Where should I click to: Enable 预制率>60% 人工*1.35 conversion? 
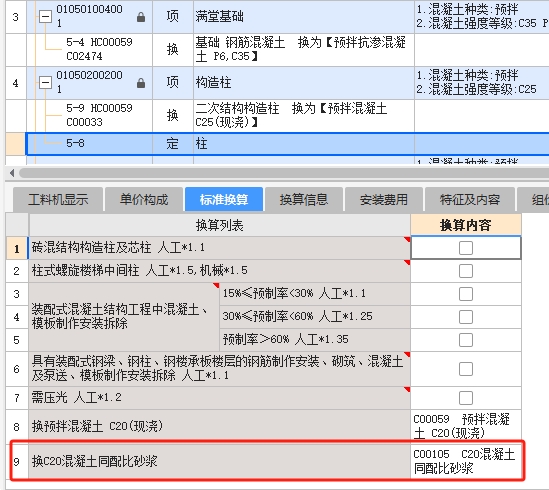(466, 340)
